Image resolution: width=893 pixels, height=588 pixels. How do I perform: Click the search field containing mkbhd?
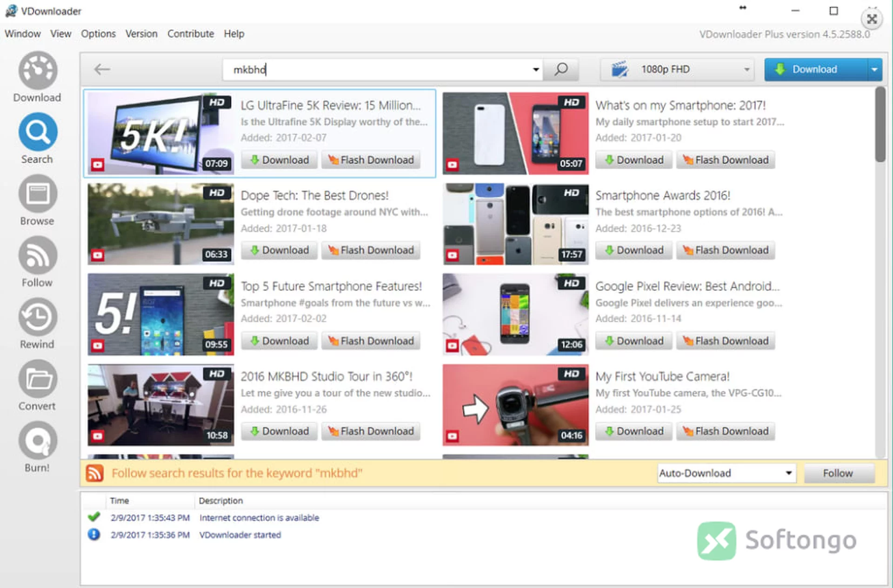coord(381,70)
